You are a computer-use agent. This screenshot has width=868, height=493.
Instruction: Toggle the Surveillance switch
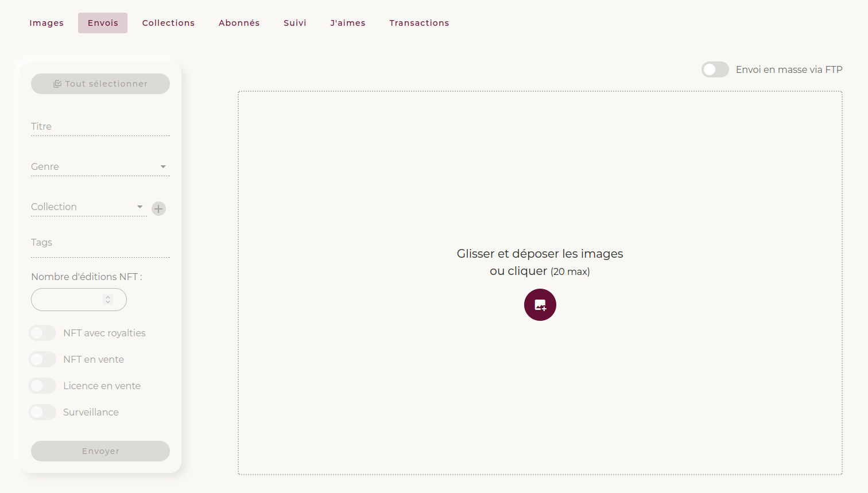pos(43,412)
